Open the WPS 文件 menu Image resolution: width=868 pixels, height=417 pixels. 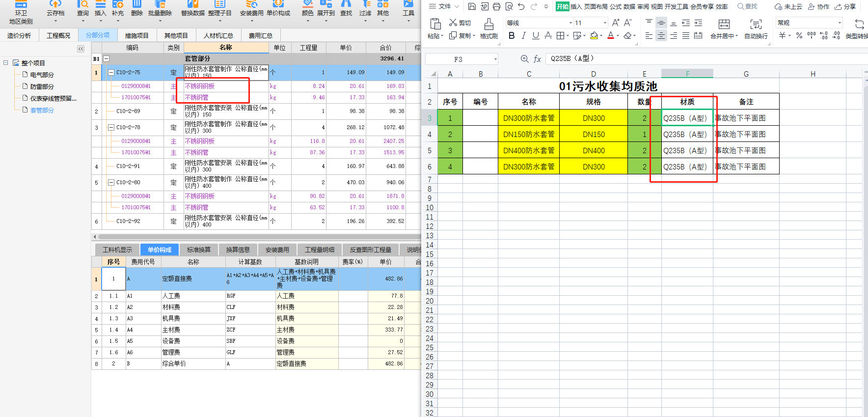(444, 6)
